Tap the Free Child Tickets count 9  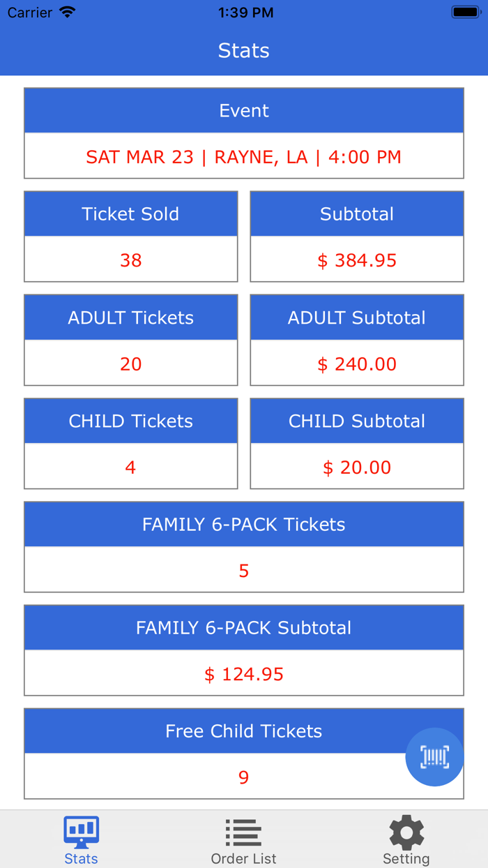243,777
